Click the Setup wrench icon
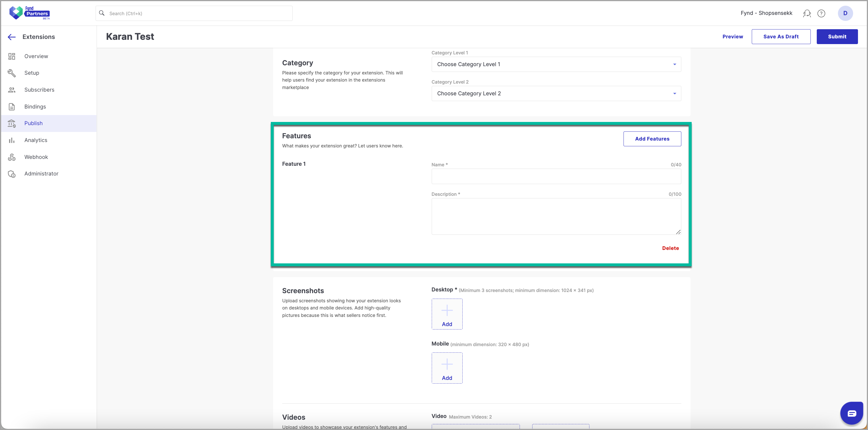The image size is (868, 430). click(12, 73)
